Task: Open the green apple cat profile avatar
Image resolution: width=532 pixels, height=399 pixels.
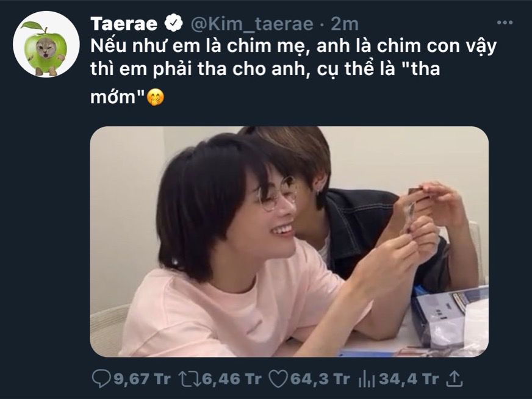Action: pos(46,45)
